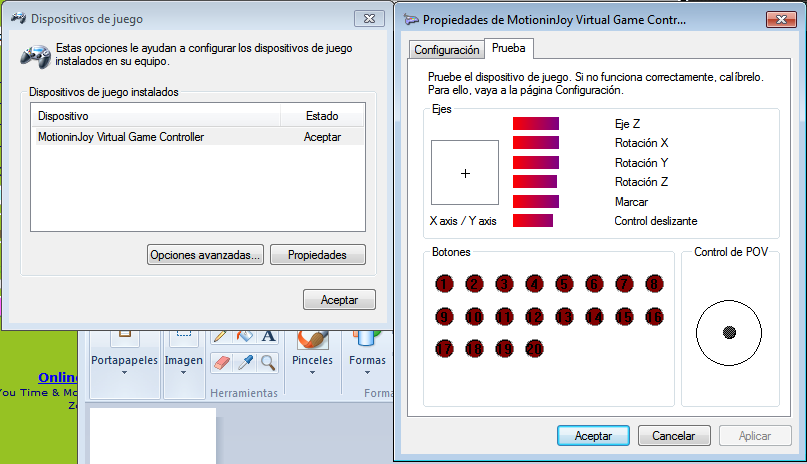Open the Online link on the webpage
Image resolution: width=807 pixels, height=464 pixels.
click(x=58, y=377)
